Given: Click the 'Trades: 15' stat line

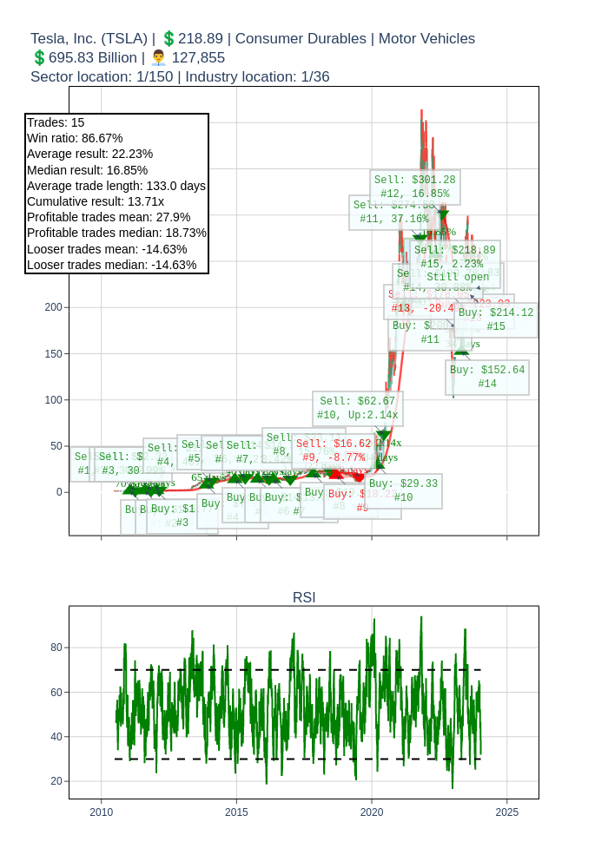Looking at the screenshot, I should pos(56,122).
